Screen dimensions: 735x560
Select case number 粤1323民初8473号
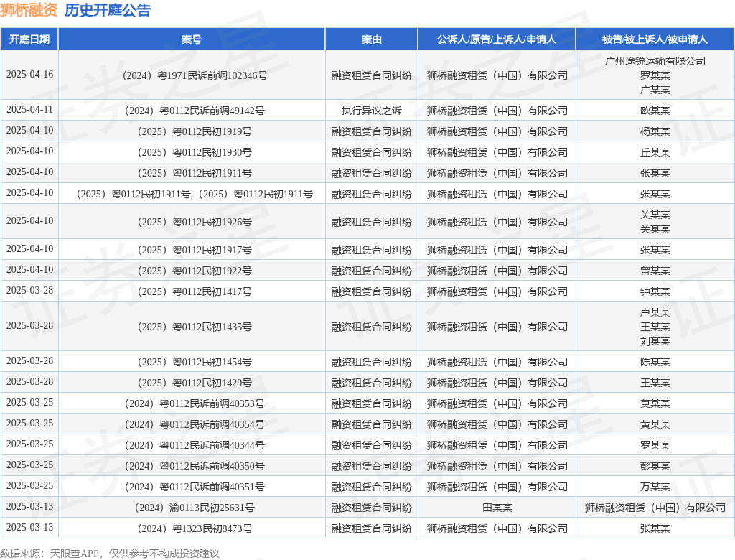pos(195,528)
